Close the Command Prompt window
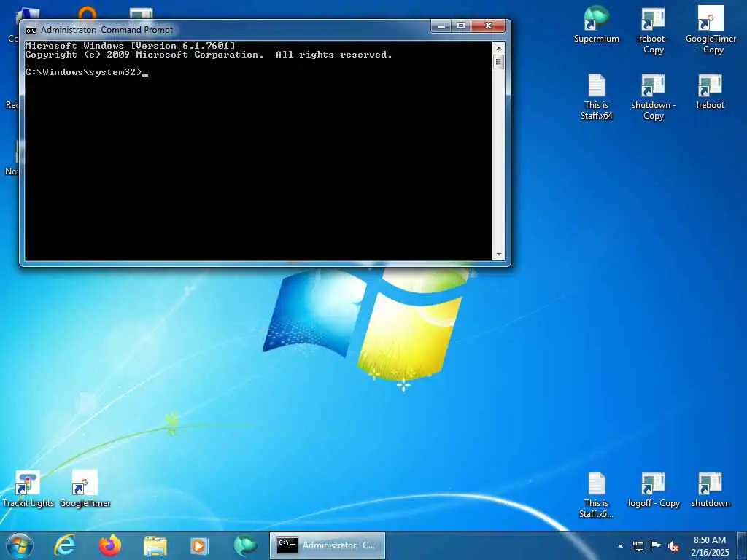747x560 pixels. pos(488,26)
